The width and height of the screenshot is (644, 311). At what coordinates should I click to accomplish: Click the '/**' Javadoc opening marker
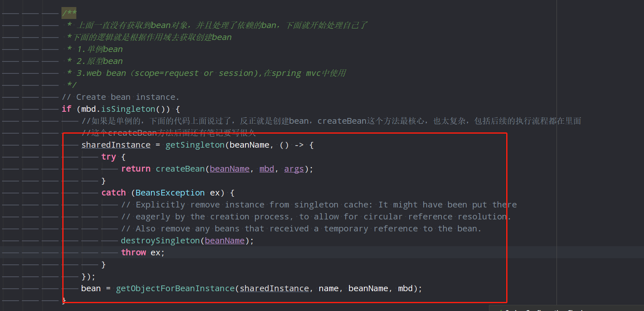tap(69, 14)
